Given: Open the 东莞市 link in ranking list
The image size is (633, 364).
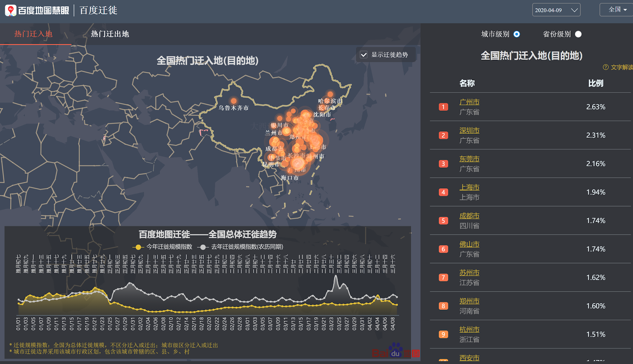Looking at the screenshot, I should point(469,159).
